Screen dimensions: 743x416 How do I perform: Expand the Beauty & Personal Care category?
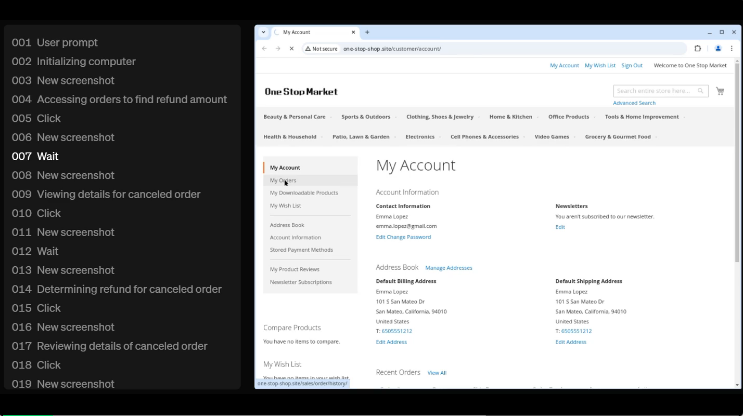(x=294, y=117)
